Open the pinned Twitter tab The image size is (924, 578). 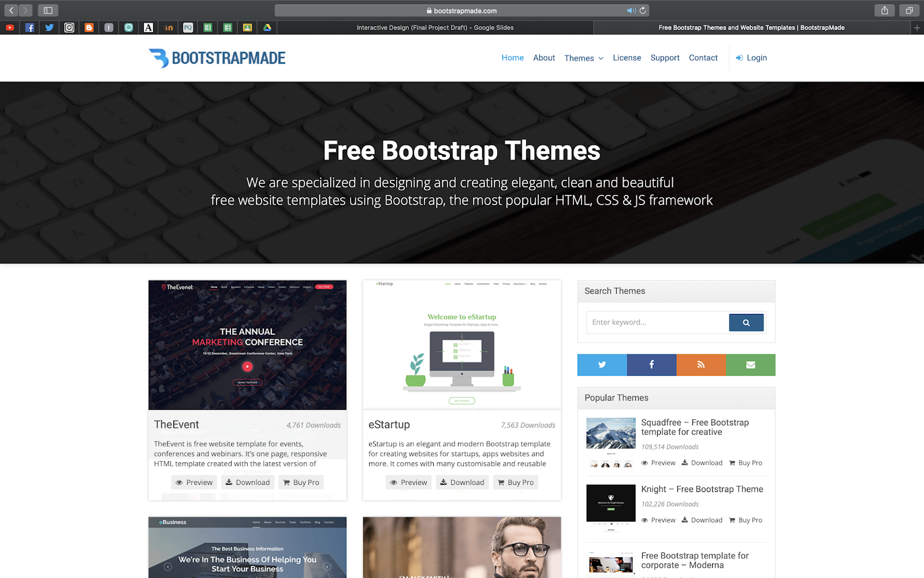click(50, 27)
